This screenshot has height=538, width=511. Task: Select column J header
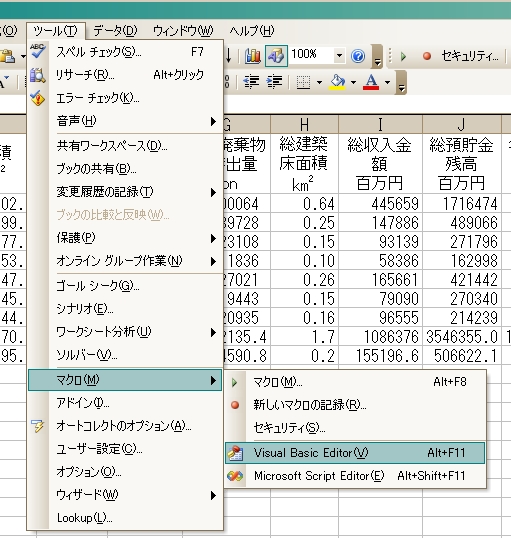tap(462, 125)
